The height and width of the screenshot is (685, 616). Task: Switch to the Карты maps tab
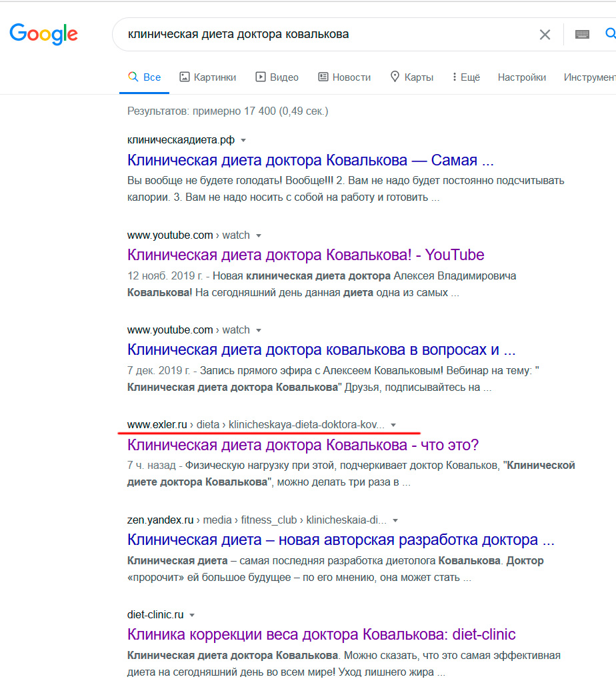pyautogui.click(x=411, y=77)
